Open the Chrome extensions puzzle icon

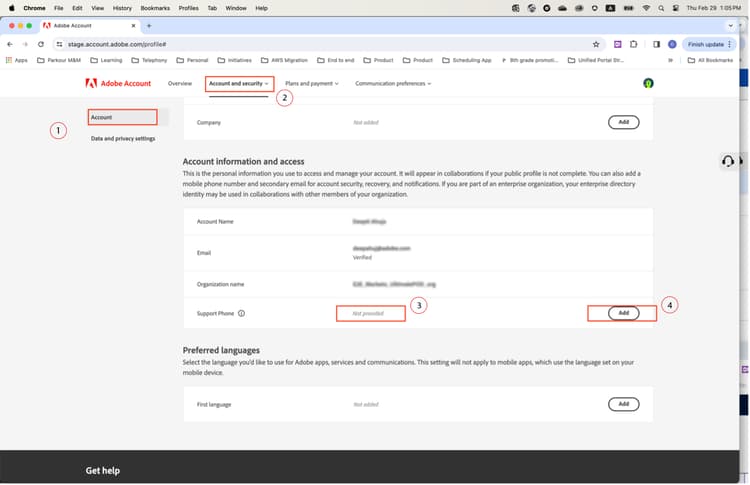point(633,44)
